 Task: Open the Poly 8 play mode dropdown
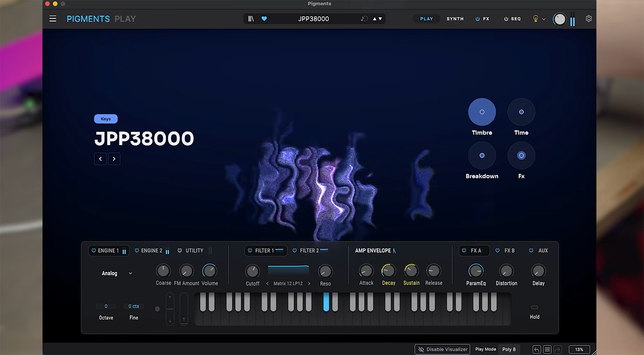(x=509, y=350)
